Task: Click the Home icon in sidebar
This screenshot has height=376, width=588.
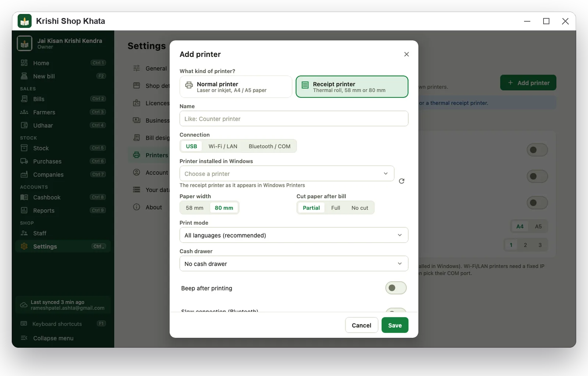Action: [x=24, y=63]
